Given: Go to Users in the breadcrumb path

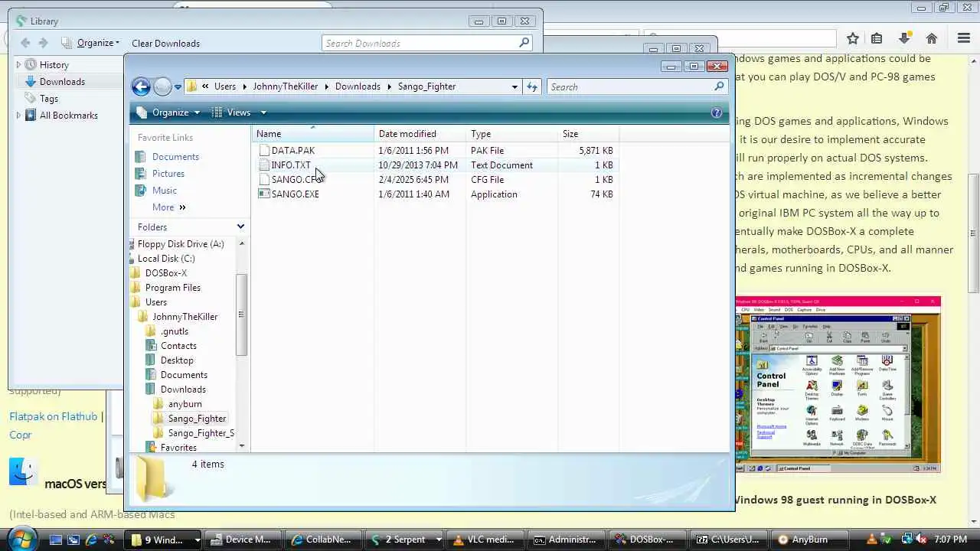Looking at the screenshot, I should pyautogui.click(x=225, y=86).
